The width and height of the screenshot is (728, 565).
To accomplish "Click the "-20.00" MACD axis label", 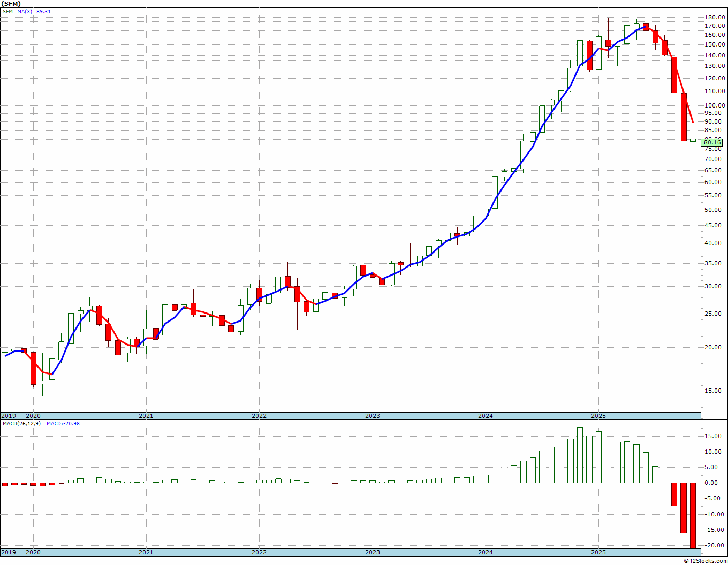I will [715, 546].
